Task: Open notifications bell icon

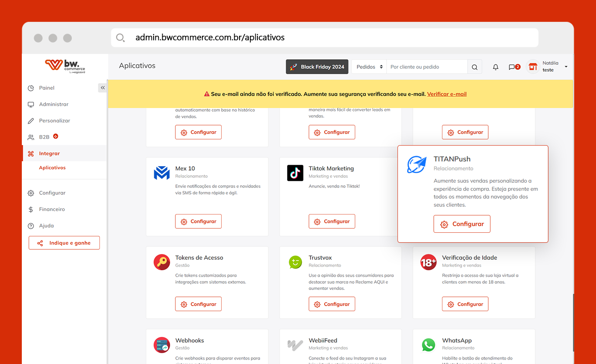Action: 496,67
